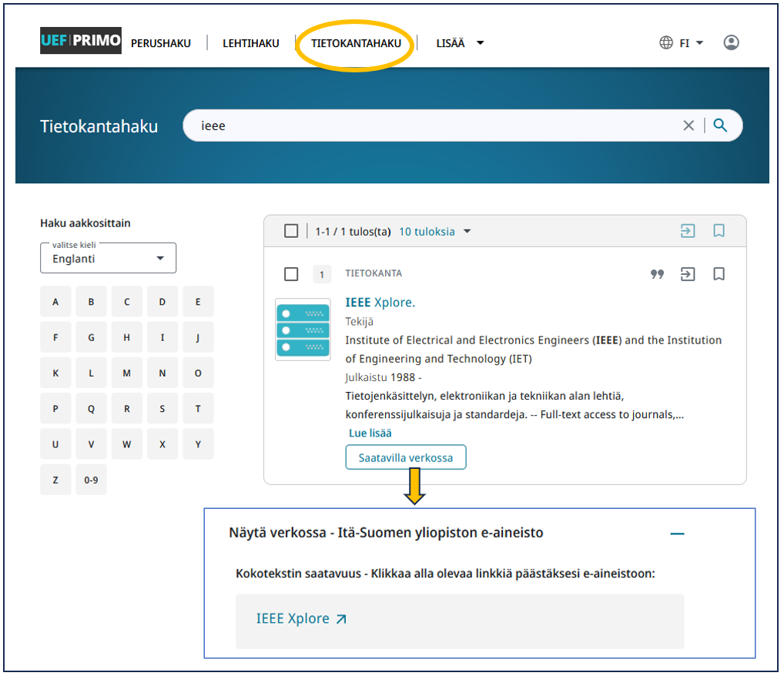Browse databases starting with P
Image resolution: width=784 pixels, height=676 pixels.
[x=55, y=409]
